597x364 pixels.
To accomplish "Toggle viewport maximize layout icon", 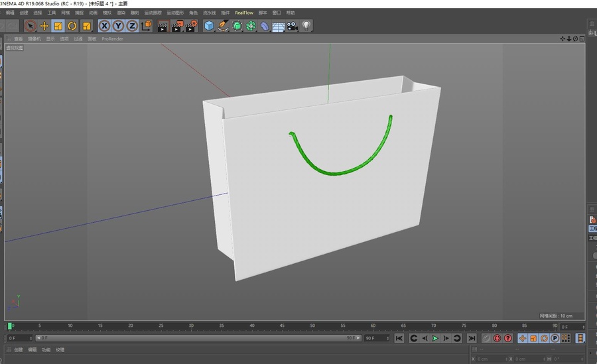I will [582, 39].
